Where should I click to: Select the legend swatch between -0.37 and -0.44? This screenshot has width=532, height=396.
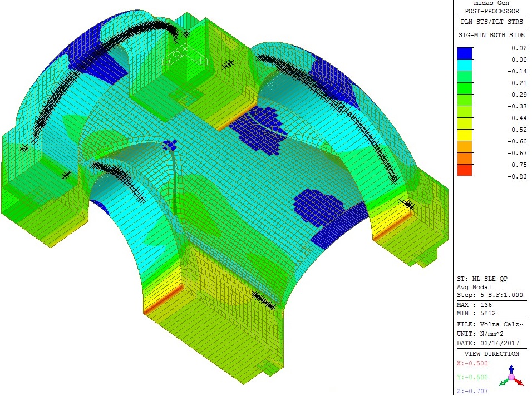465,112
